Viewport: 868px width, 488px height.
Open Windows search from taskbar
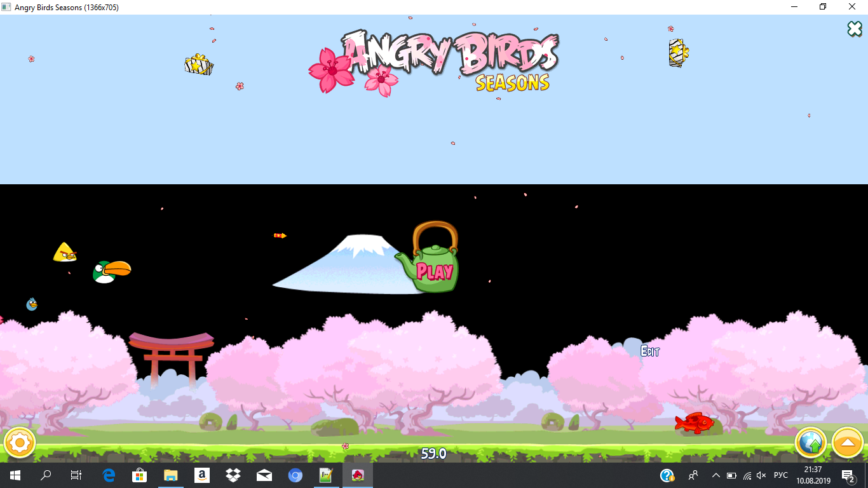coord(46,475)
